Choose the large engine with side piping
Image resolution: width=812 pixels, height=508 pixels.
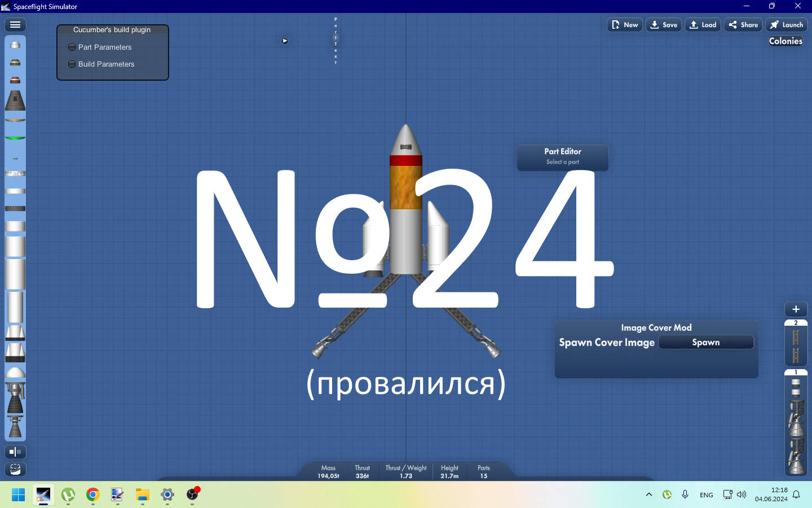point(15,398)
